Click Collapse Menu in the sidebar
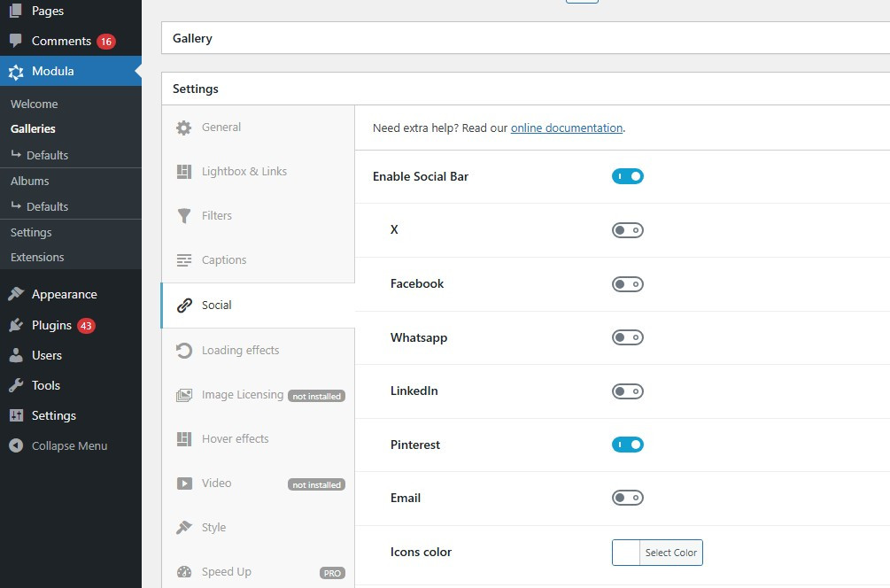The image size is (890, 588). tap(69, 445)
